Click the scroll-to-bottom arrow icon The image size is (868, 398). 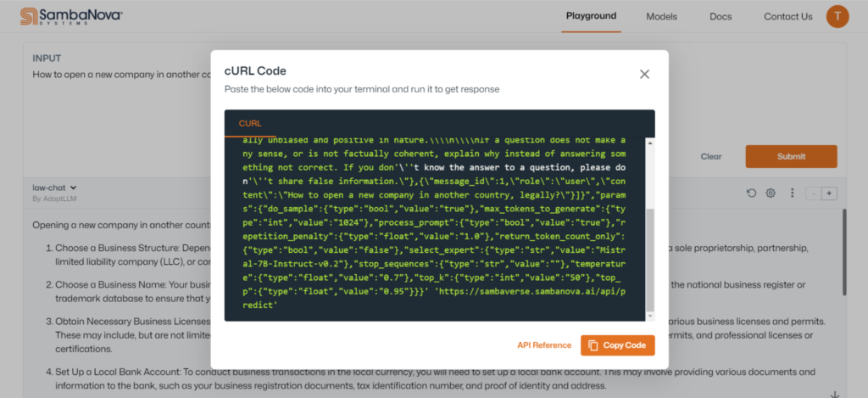835,394
